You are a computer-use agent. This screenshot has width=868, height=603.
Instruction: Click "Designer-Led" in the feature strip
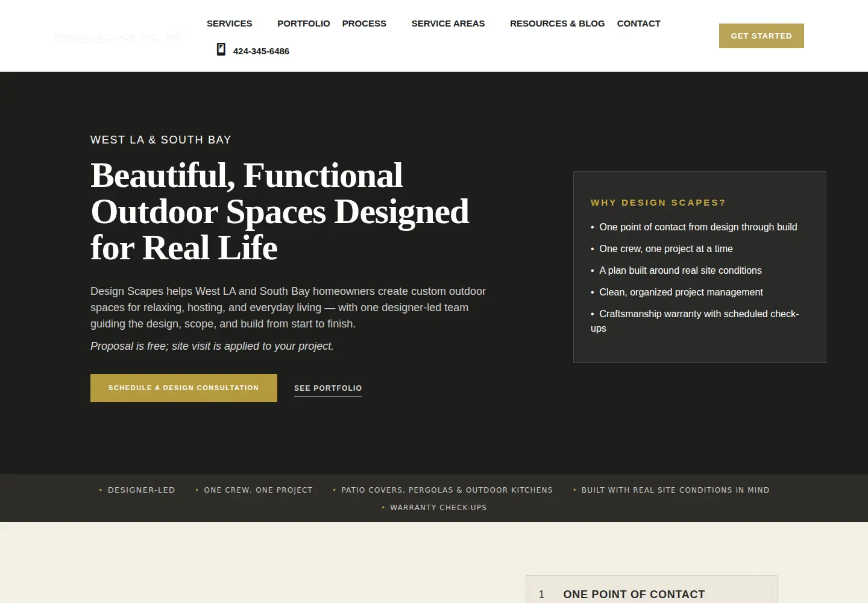142,490
